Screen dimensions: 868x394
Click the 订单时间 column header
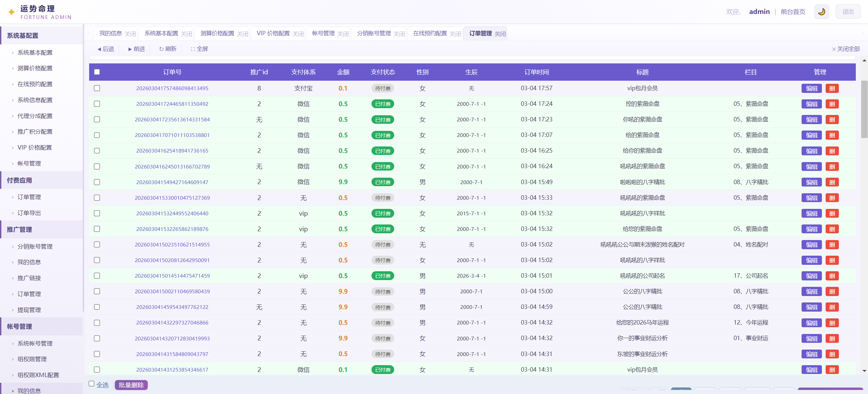click(537, 72)
